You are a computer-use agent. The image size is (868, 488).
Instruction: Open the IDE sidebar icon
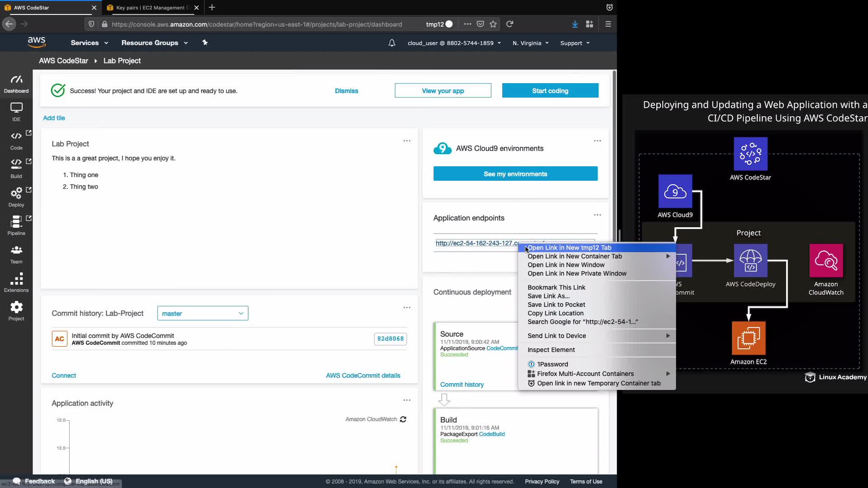tap(16, 111)
